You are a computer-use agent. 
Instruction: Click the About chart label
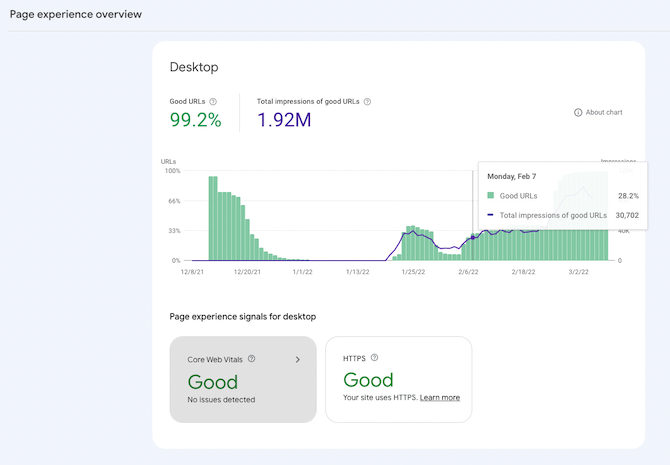(x=604, y=112)
